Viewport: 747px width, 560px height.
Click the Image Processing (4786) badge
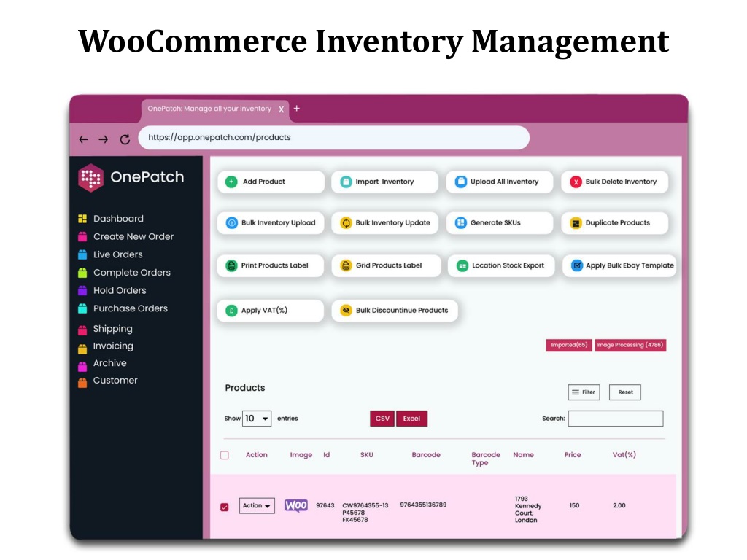630,345
